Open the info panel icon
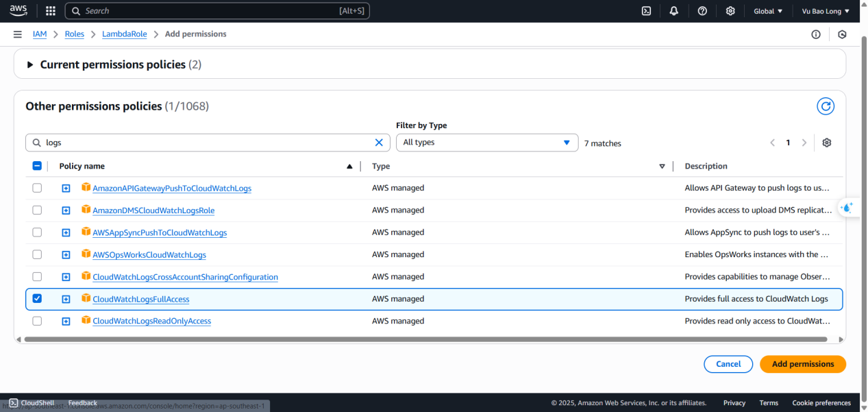The width and height of the screenshot is (868, 412). coord(816,34)
